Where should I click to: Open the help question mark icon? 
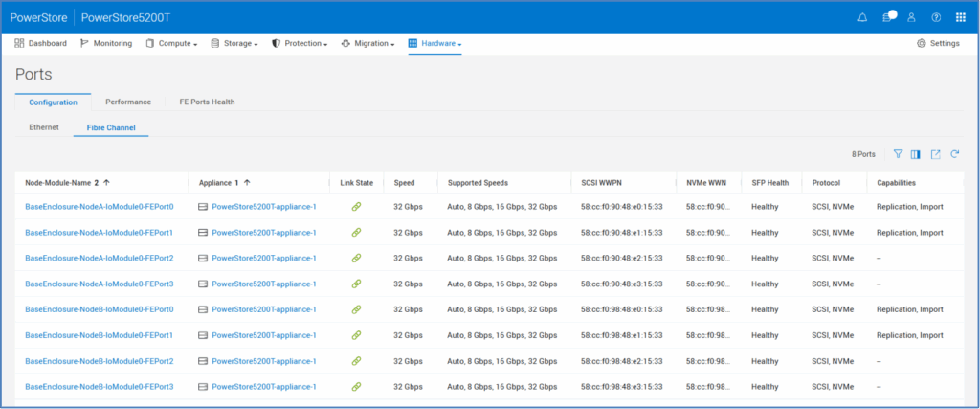tap(936, 17)
